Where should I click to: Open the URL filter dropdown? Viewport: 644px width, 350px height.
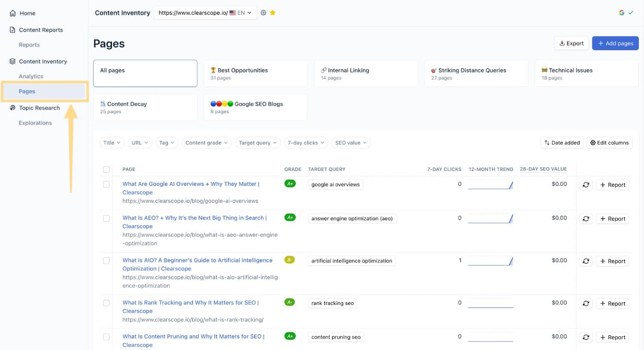click(x=140, y=143)
